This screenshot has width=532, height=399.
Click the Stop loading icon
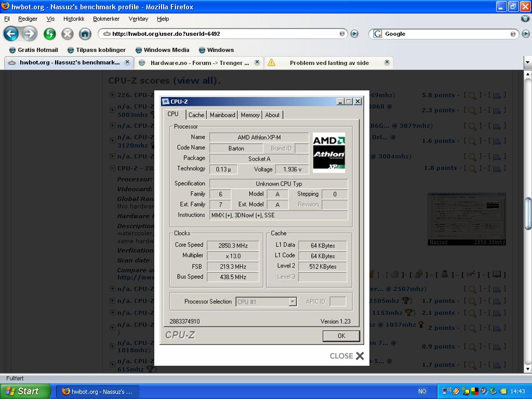[x=68, y=34]
